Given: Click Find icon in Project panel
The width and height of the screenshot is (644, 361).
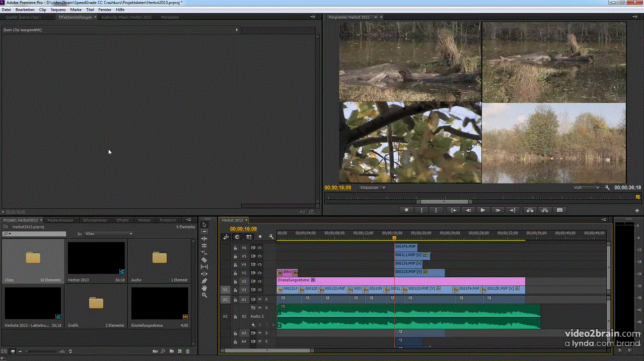Looking at the screenshot, I should [163, 351].
